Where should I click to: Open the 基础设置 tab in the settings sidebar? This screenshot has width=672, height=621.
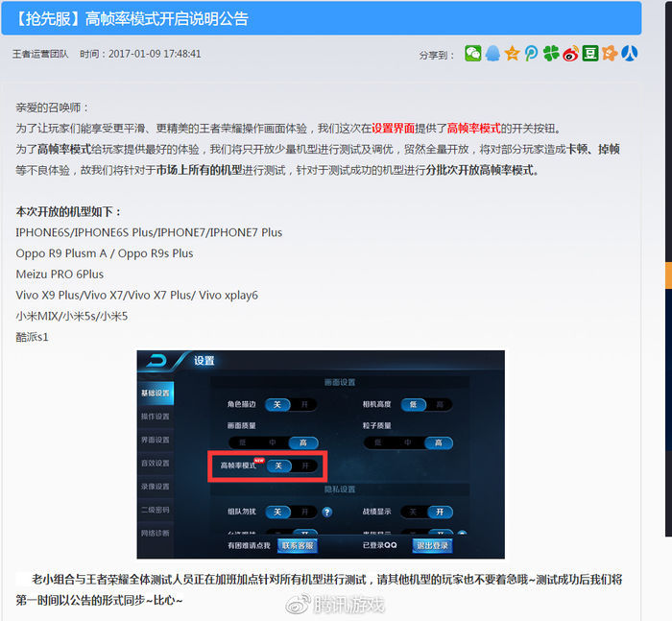click(x=156, y=393)
